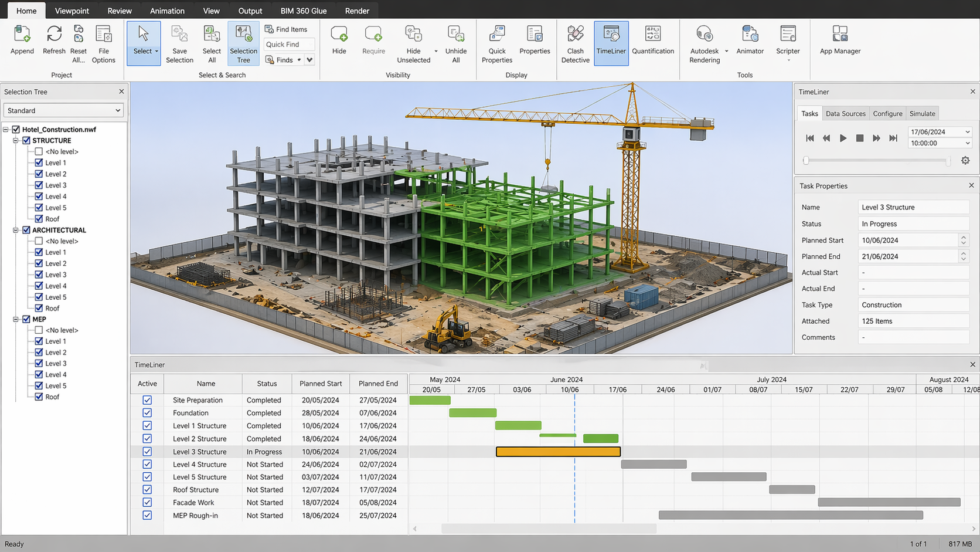Uncheck Structure Level 3 in Selection Tree
Viewport: 980px width, 552px height.
39,185
